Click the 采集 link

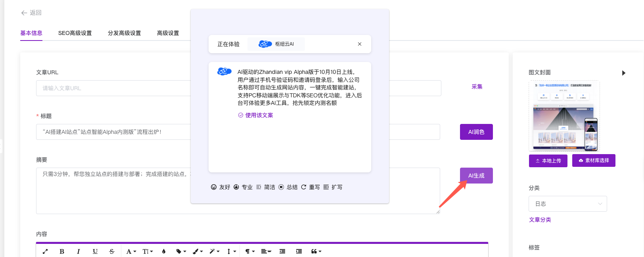(477, 87)
